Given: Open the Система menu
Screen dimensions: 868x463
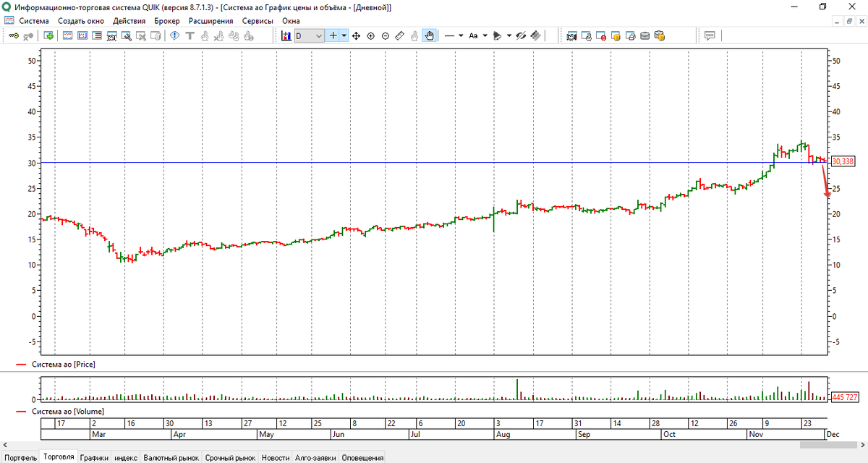Looking at the screenshot, I should [35, 21].
